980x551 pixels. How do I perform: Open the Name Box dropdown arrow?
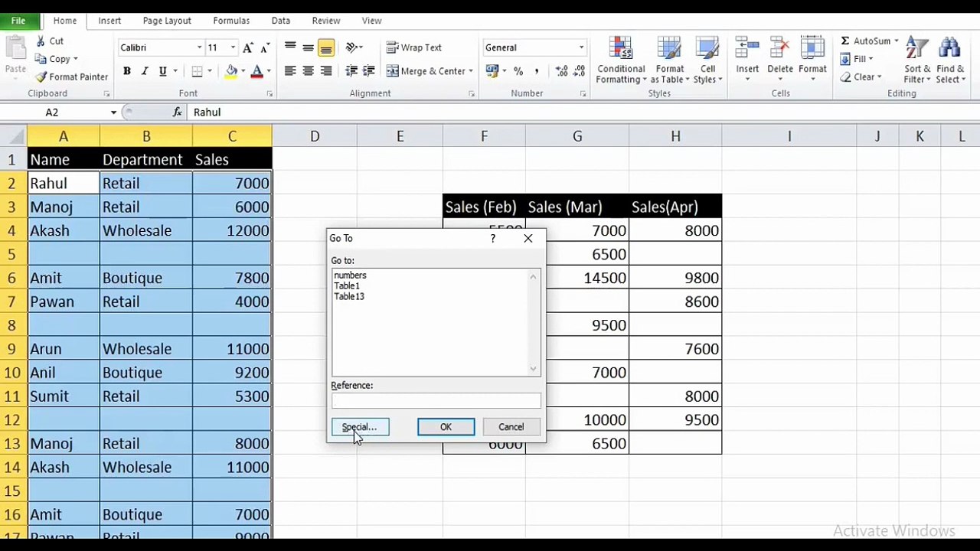click(113, 112)
